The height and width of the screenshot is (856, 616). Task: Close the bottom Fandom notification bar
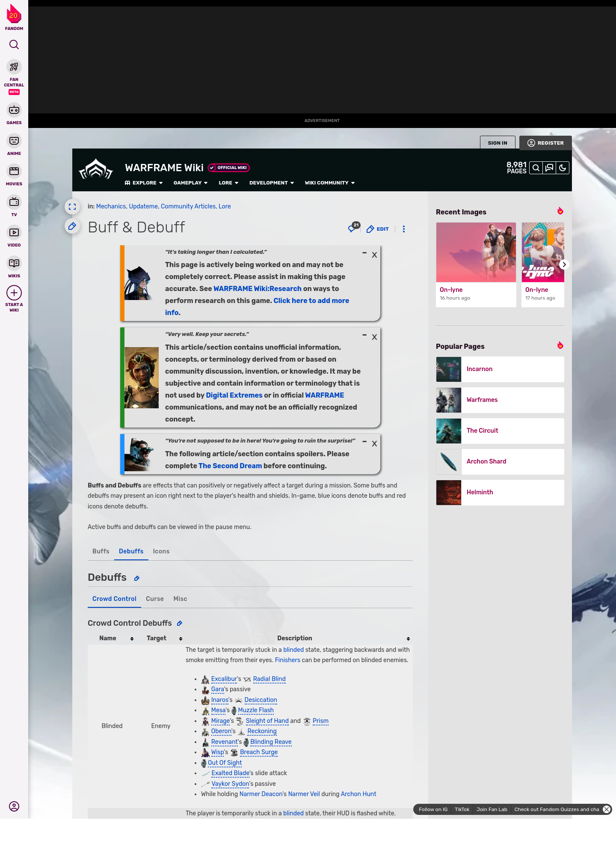coord(607,809)
